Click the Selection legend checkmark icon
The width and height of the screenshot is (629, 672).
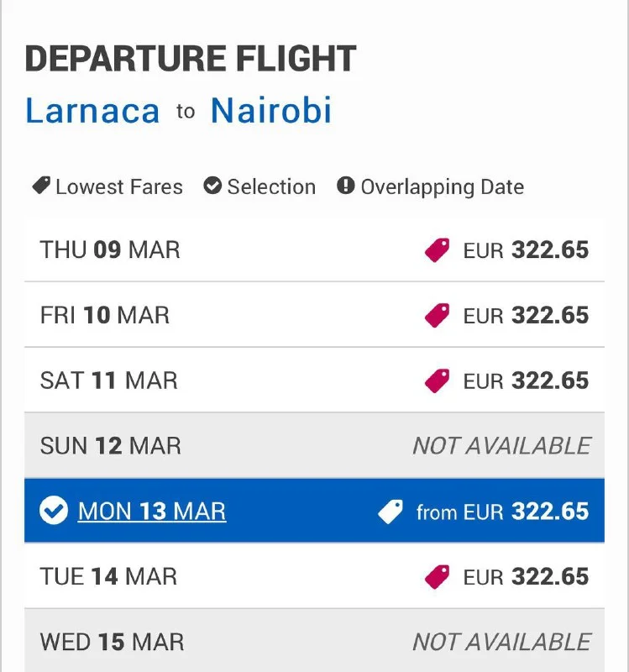(x=213, y=186)
